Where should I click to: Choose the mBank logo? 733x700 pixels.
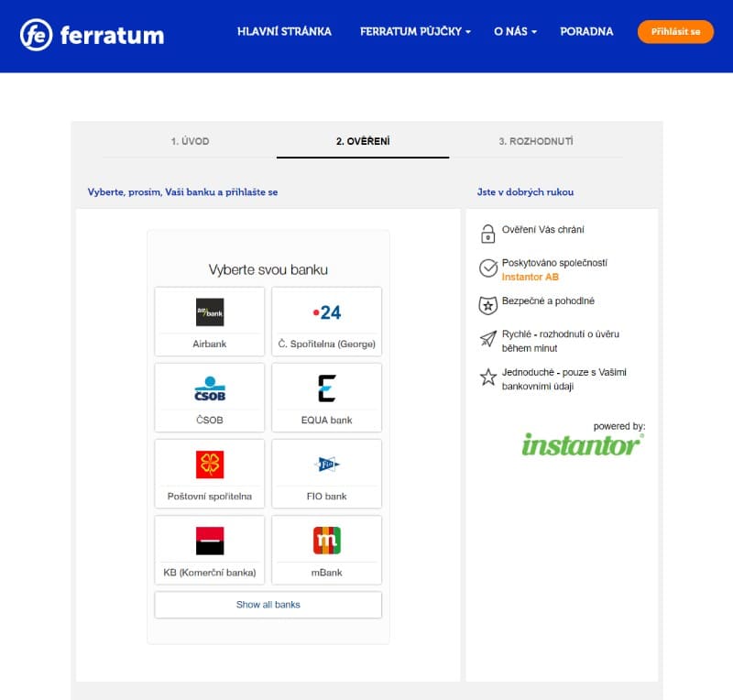(x=327, y=540)
